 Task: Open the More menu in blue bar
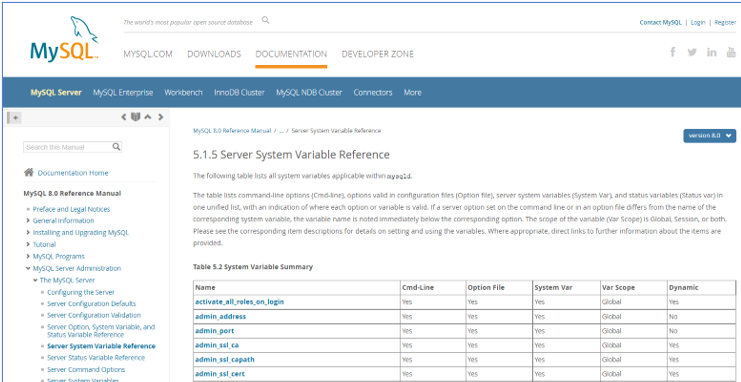point(412,93)
